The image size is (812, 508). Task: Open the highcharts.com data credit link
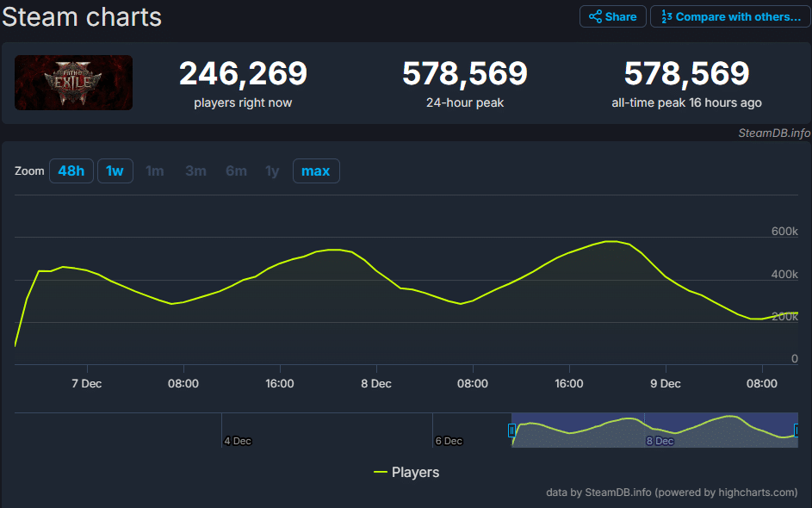click(672, 493)
